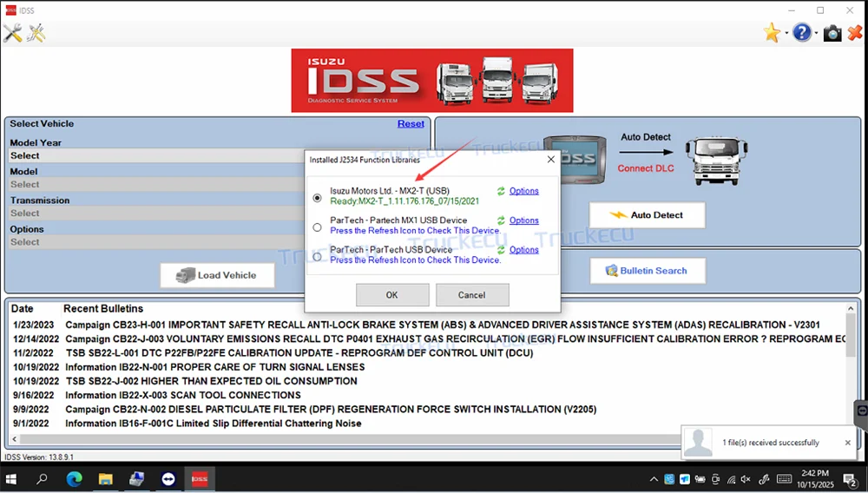Open the wrench and screwdriver tools icon
This screenshot has width=868, height=493.
(x=12, y=33)
